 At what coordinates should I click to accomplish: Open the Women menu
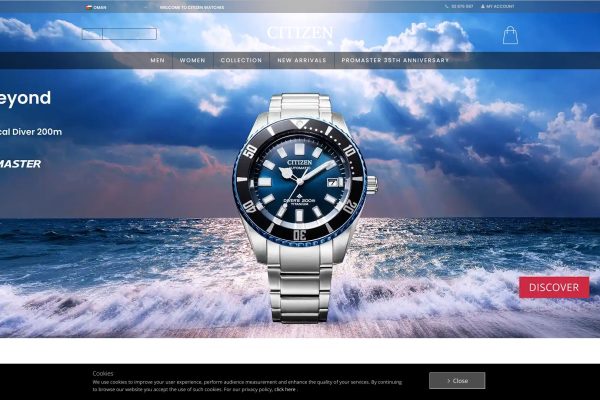tap(192, 60)
